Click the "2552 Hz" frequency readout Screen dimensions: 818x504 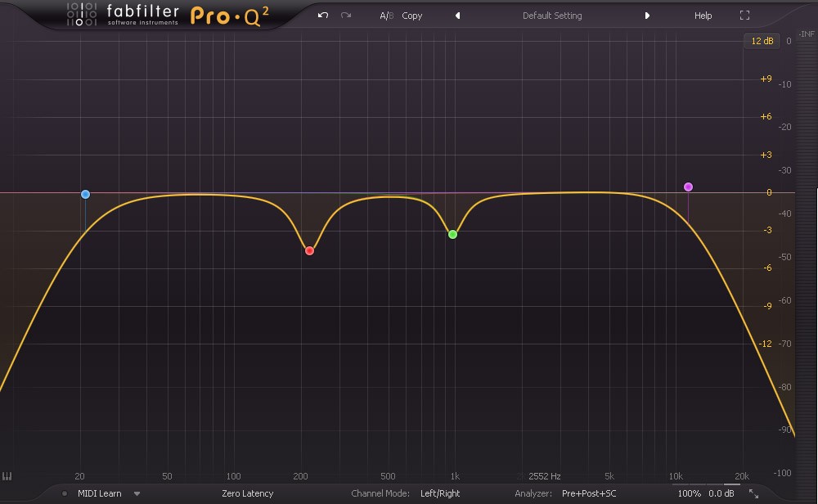pyautogui.click(x=544, y=476)
